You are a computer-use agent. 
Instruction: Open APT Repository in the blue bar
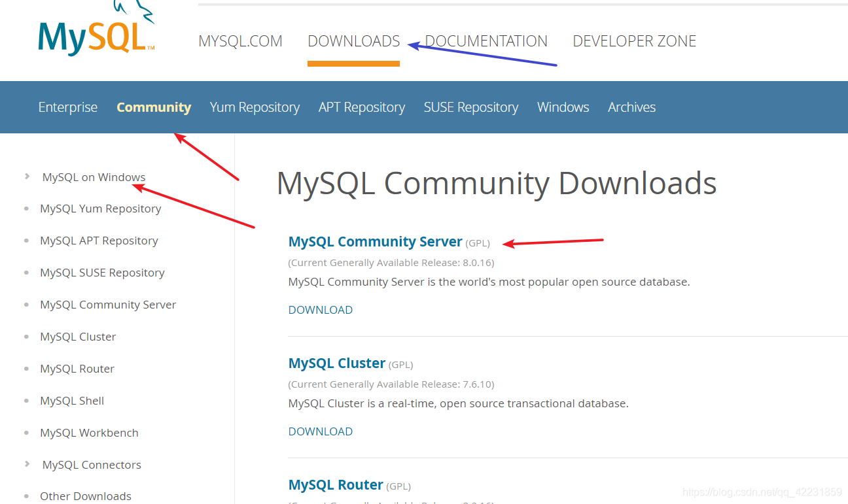click(x=362, y=107)
